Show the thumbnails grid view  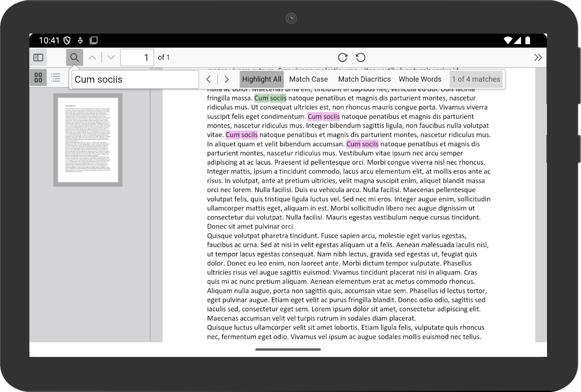(x=38, y=77)
